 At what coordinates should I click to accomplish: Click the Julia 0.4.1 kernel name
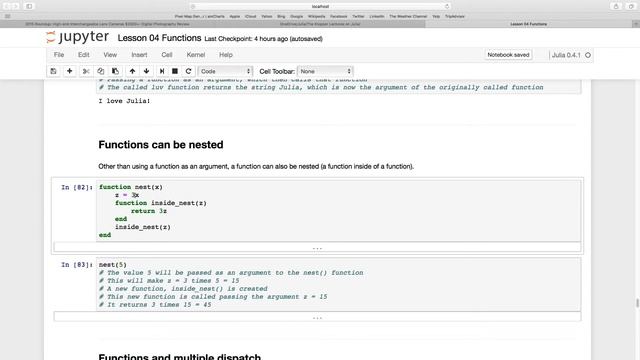coord(566,55)
